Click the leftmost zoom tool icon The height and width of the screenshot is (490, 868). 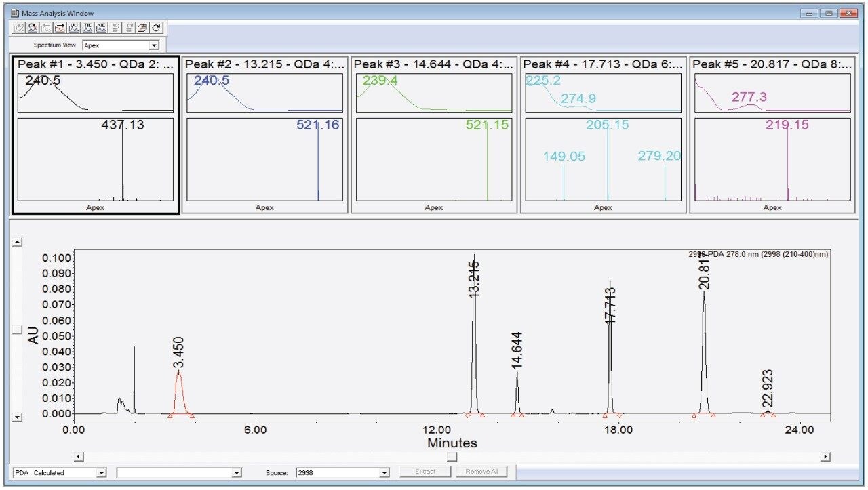[19, 27]
